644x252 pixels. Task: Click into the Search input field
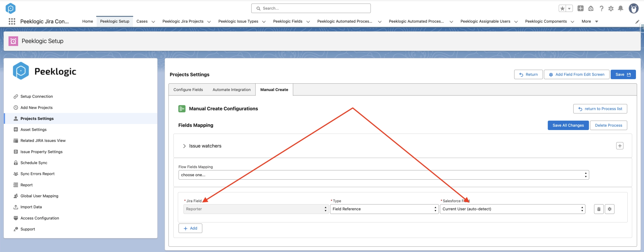tap(311, 8)
